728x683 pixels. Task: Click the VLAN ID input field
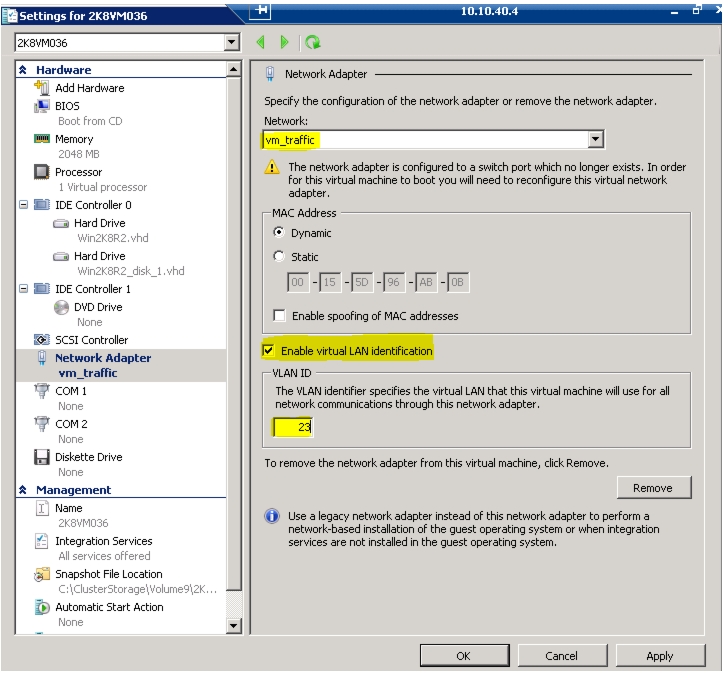tap(293, 427)
